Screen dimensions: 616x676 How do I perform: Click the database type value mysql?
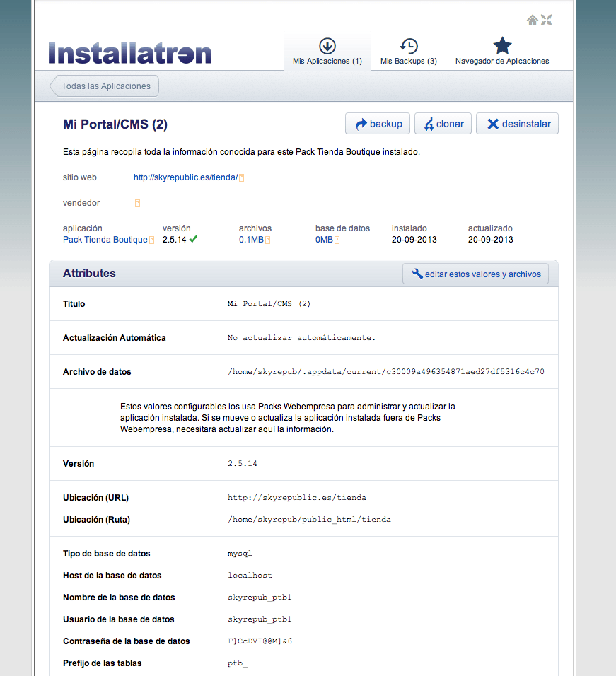coord(240,554)
